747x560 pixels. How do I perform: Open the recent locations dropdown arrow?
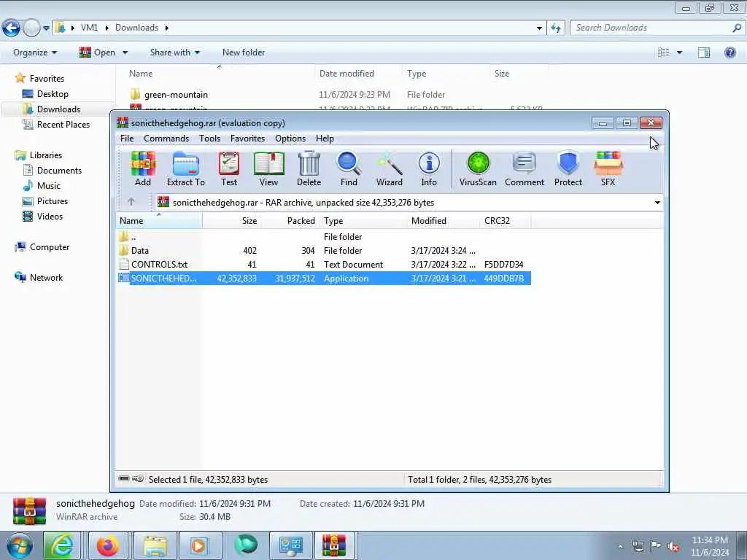click(x=46, y=28)
